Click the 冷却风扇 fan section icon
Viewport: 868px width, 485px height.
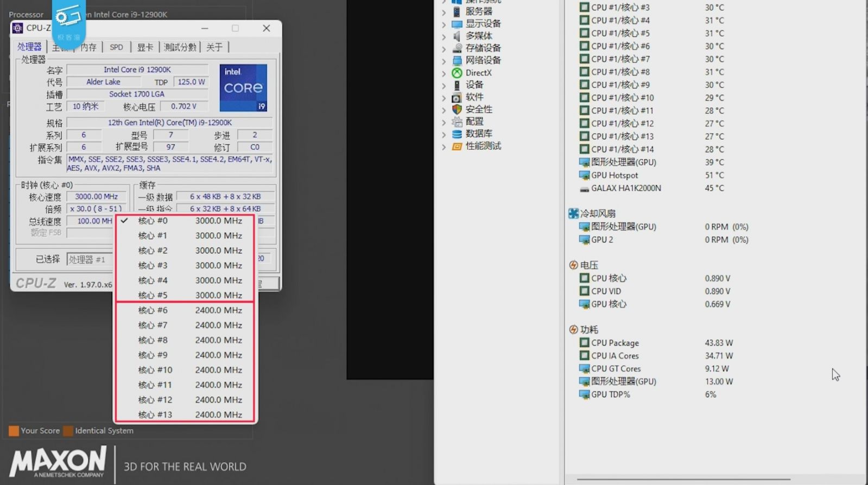[x=573, y=213]
